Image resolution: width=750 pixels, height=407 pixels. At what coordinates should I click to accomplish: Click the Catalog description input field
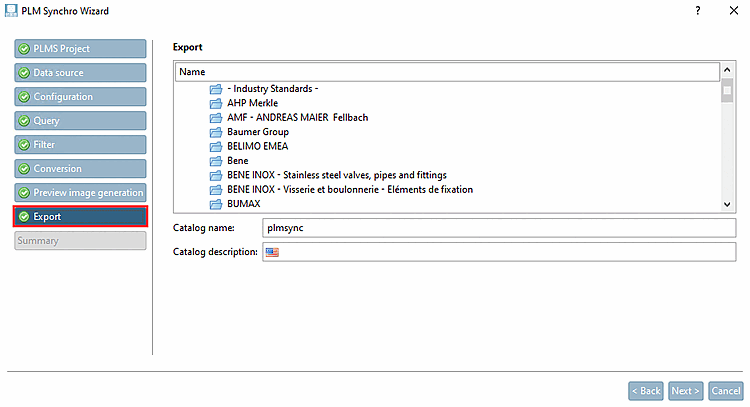[x=499, y=252]
